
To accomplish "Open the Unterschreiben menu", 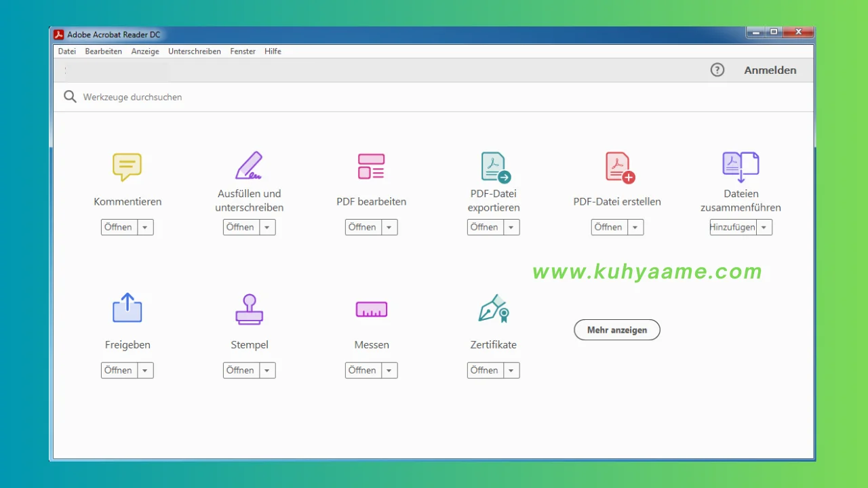I will [x=195, y=52].
